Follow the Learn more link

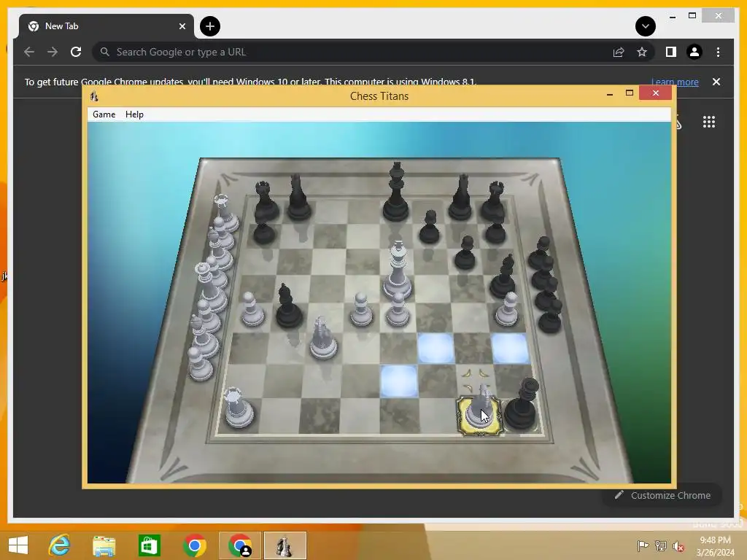coord(675,82)
